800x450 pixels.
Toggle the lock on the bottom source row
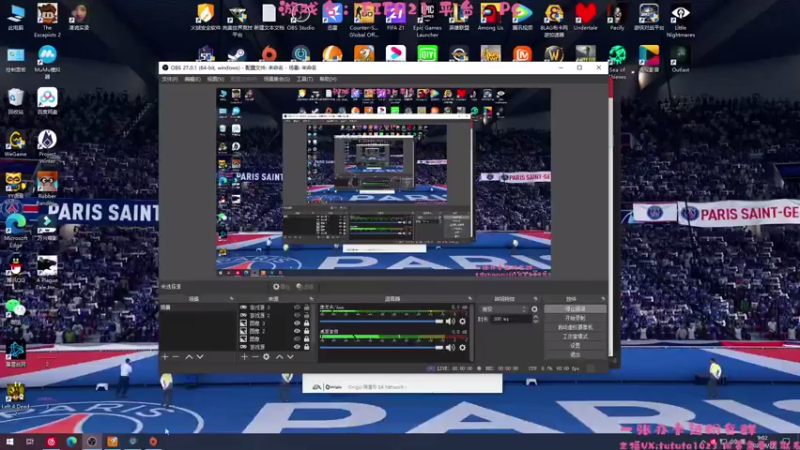(307, 347)
